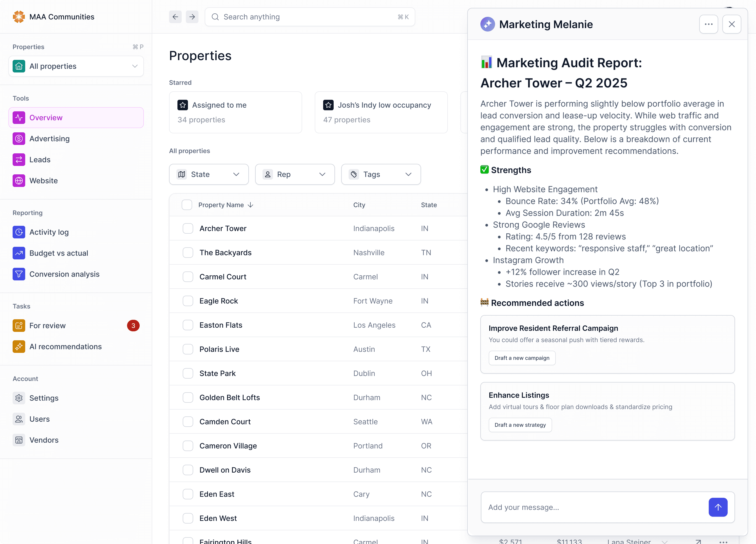
Task: Check the Archer Tower row checkbox
Action: point(188,228)
